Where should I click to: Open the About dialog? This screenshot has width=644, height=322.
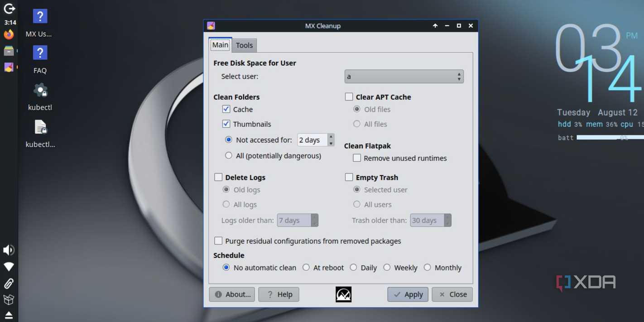tap(232, 294)
